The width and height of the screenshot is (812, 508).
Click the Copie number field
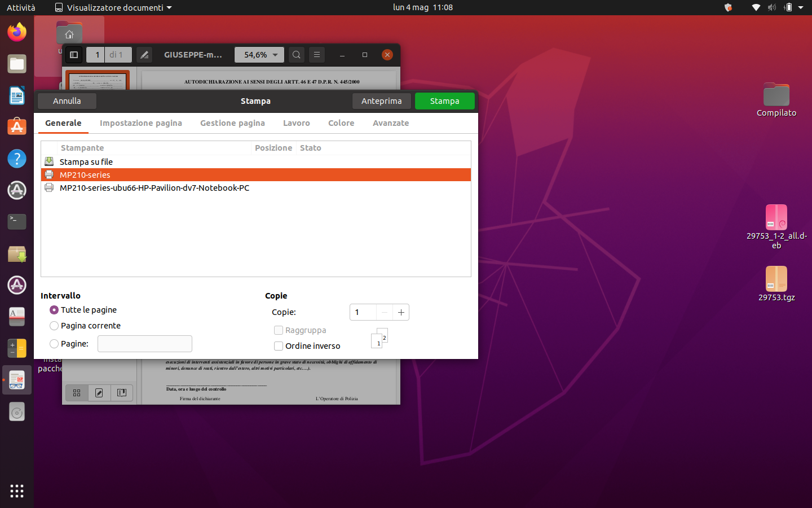coord(363,312)
